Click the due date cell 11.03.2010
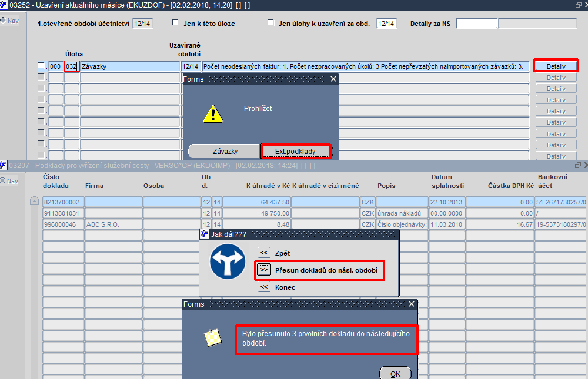588x379 pixels. (447, 224)
